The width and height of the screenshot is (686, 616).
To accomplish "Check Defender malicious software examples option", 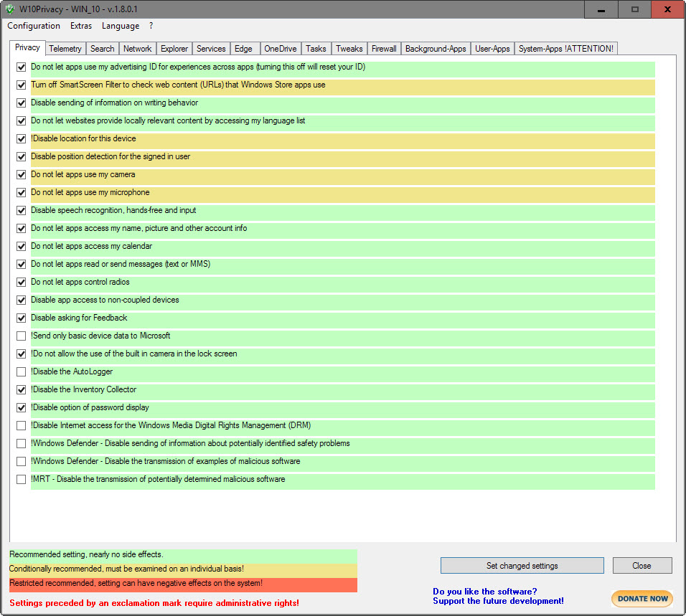I will [x=21, y=461].
